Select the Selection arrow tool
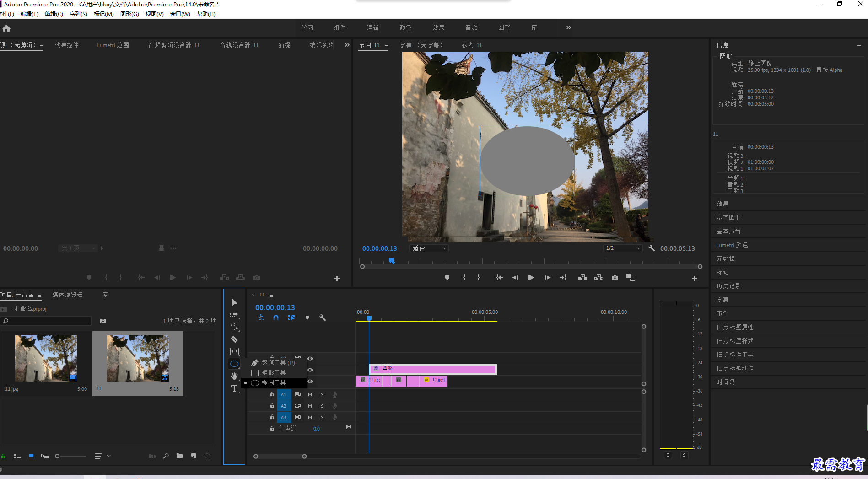 coord(234,302)
